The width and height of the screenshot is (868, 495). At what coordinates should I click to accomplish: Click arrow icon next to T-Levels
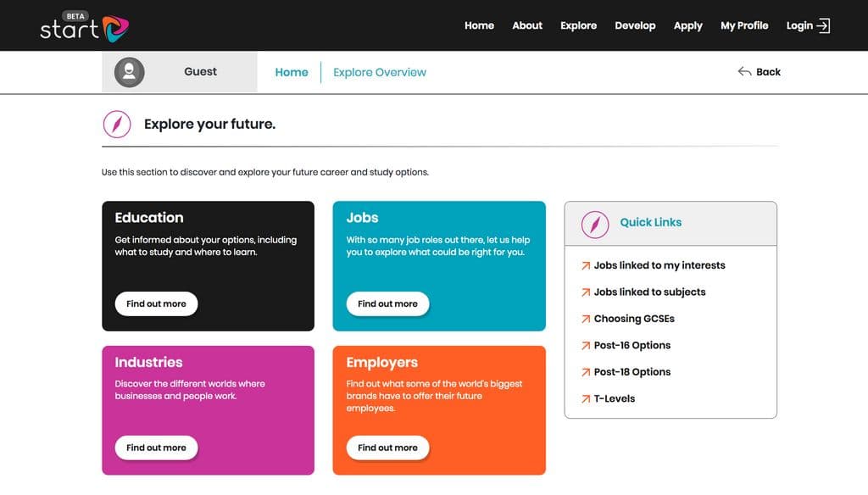point(586,398)
